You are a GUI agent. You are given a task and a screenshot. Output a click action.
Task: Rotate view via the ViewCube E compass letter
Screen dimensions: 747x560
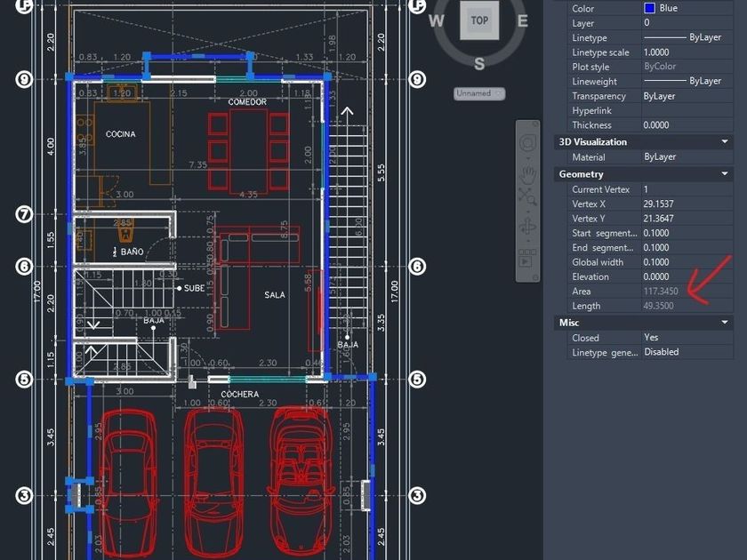(x=523, y=21)
